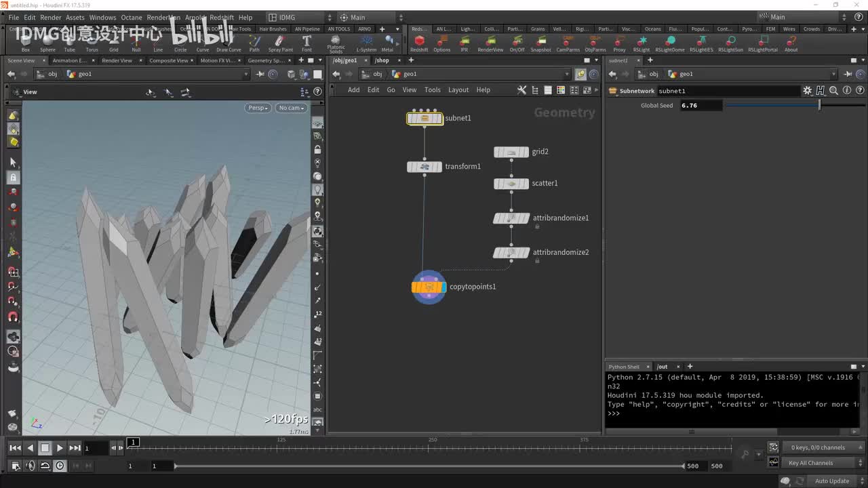Screen dimensions: 868x488
Task: Click the copytopoints1 node icon
Action: point(429,287)
